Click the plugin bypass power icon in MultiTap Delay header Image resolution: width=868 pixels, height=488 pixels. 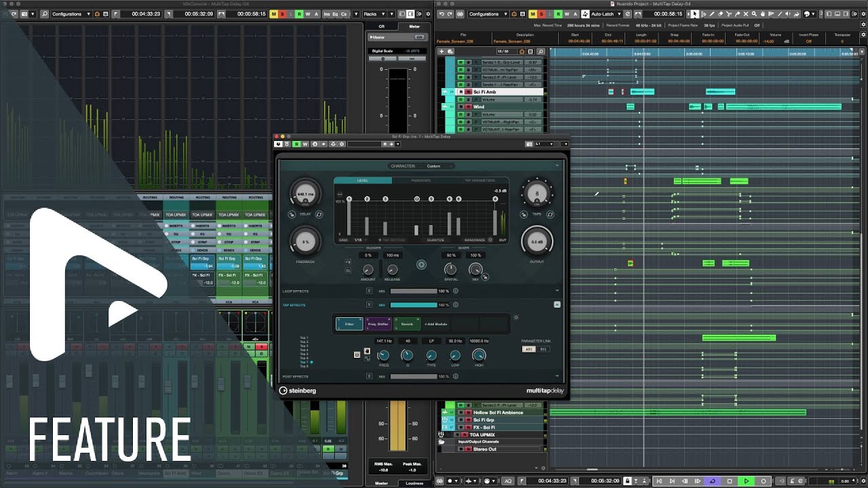(x=278, y=144)
